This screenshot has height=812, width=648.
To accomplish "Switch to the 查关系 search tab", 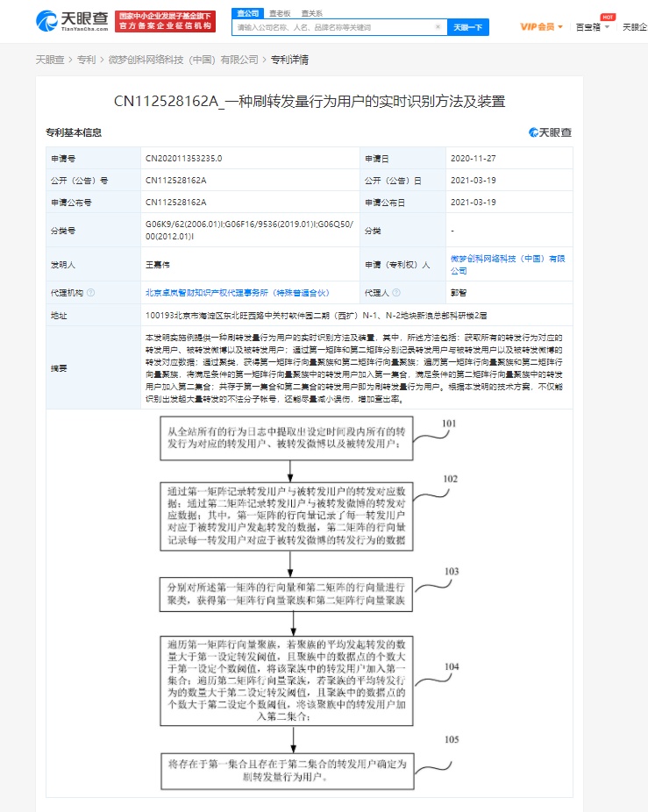I will 312,13.
